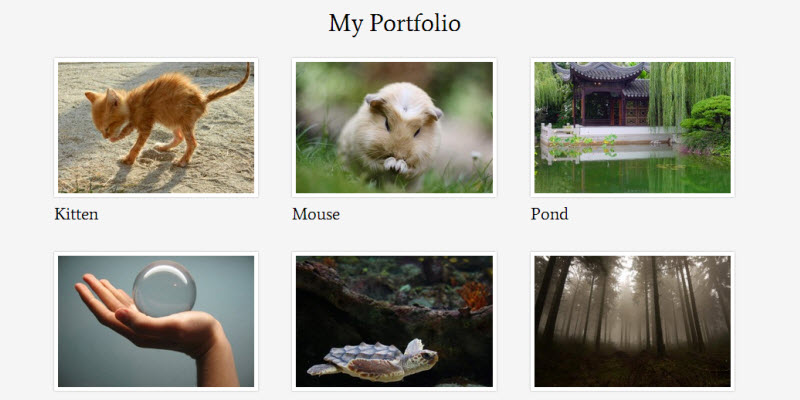Click the glass sphere above the palm

164,288
